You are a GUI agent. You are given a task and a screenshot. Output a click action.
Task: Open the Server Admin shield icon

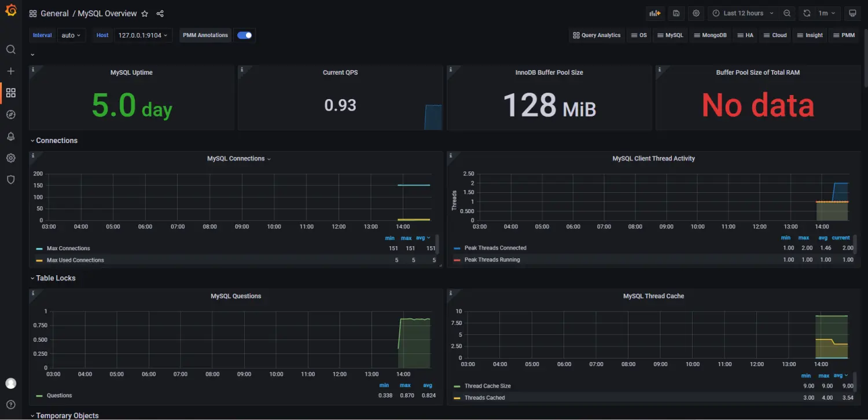(10, 180)
